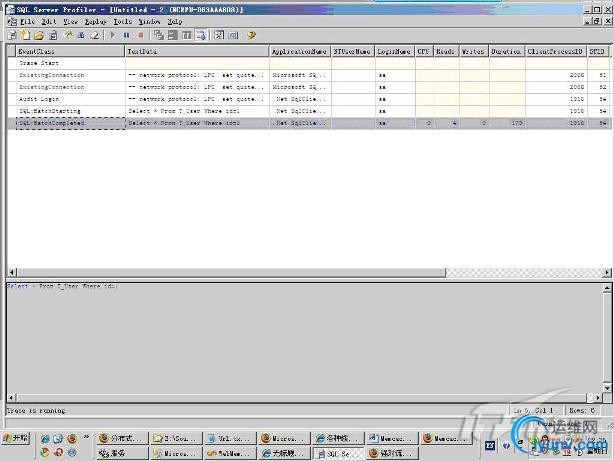Viewport: 614px width, 461px height.
Task: Select the Audit Login event row
Action: pyautogui.click(x=308, y=99)
